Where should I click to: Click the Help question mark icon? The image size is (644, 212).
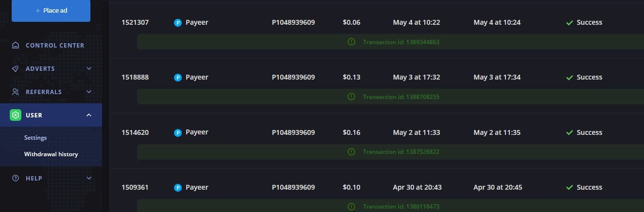(16, 179)
